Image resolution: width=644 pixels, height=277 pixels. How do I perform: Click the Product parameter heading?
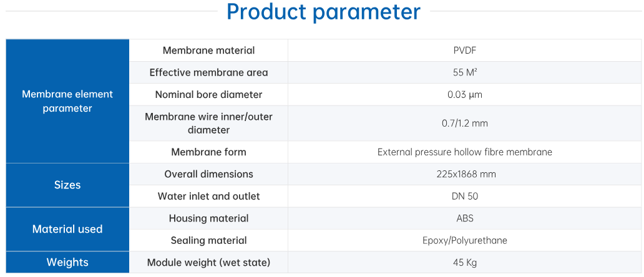(x=323, y=12)
